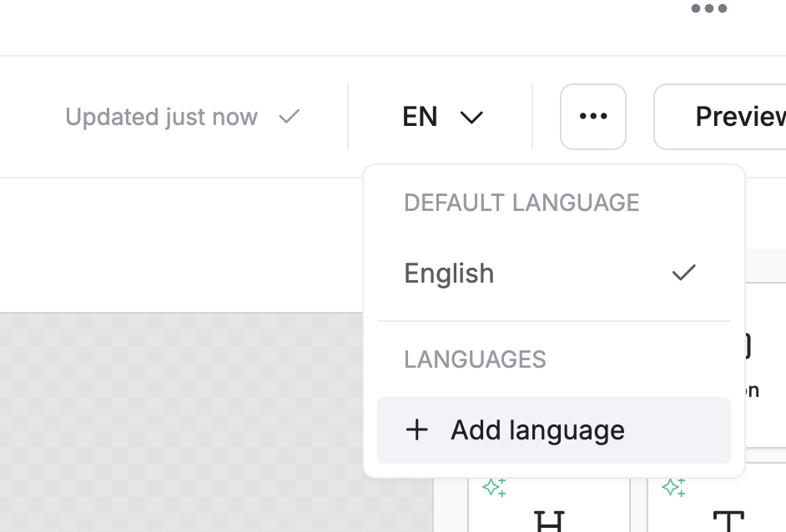Click the sparkle icon on the T block

(x=673, y=487)
